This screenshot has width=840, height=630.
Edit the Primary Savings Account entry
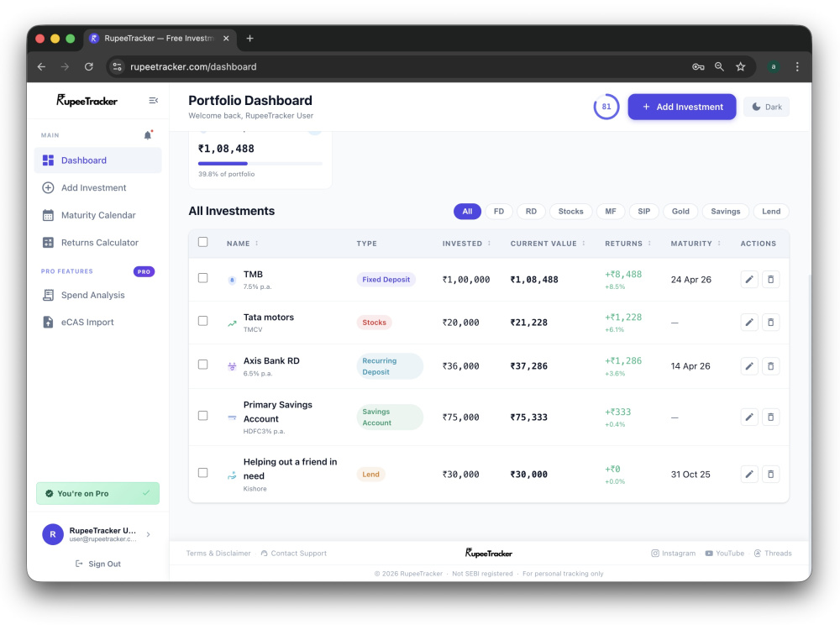pos(749,417)
